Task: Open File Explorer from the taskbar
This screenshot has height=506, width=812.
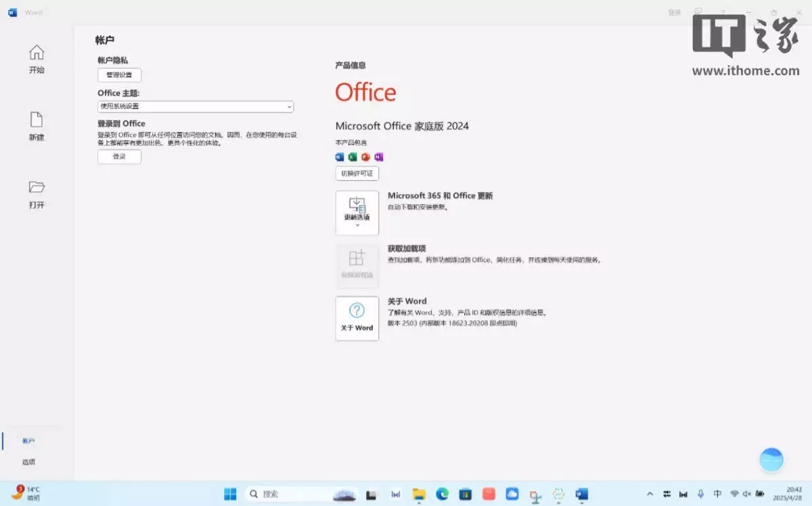Action: click(419, 494)
